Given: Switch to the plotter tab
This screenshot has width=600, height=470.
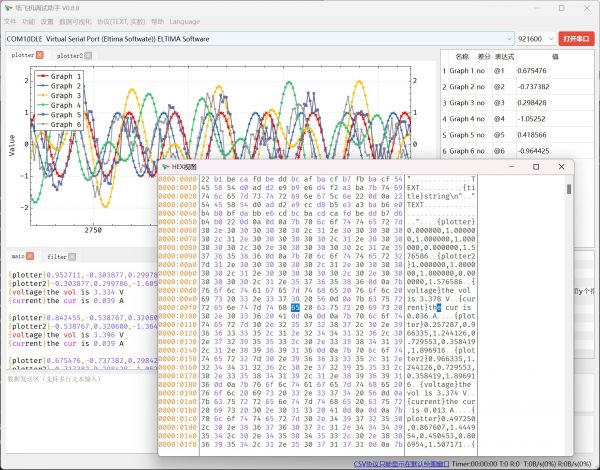Looking at the screenshot, I should (x=23, y=55).
